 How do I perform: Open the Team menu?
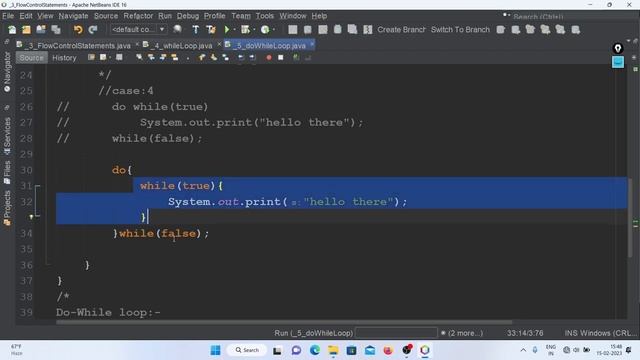point(241,16)
